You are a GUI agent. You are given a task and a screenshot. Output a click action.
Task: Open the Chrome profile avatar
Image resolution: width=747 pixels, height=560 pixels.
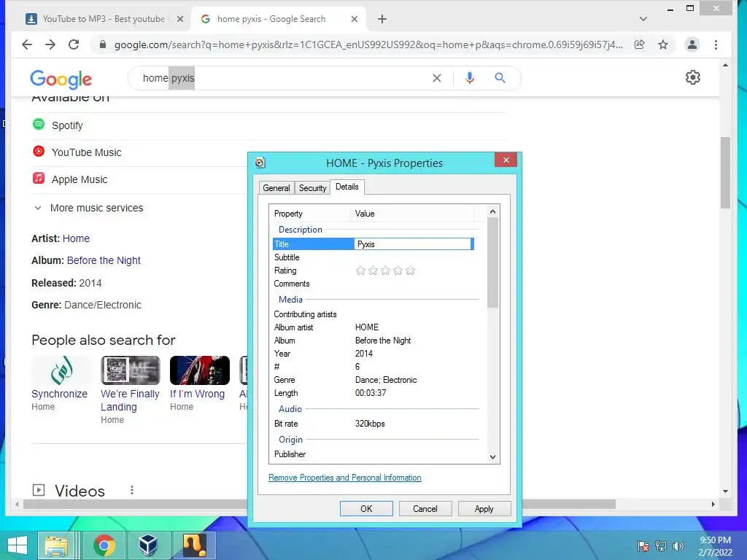pos(692,44)
